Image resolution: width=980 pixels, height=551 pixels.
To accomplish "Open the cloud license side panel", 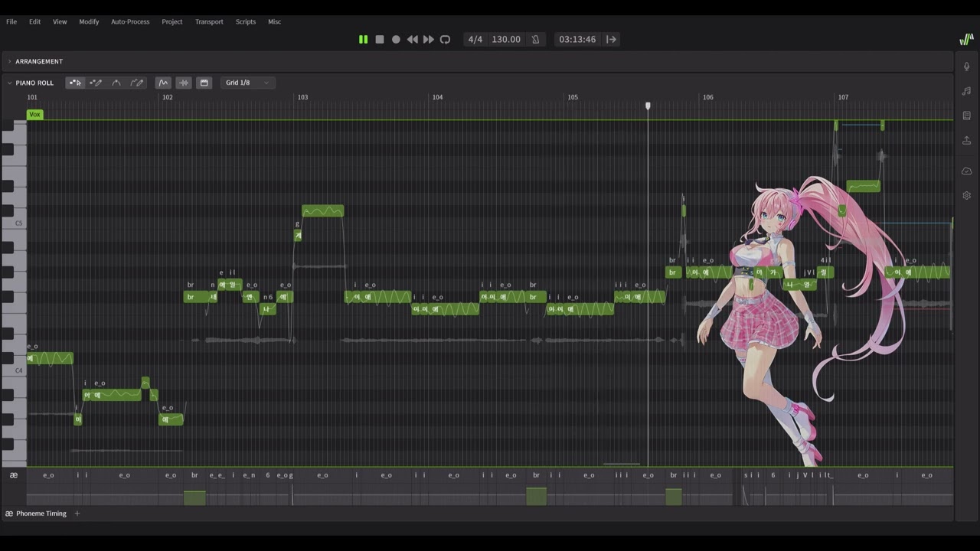I will tap(966, 171).
